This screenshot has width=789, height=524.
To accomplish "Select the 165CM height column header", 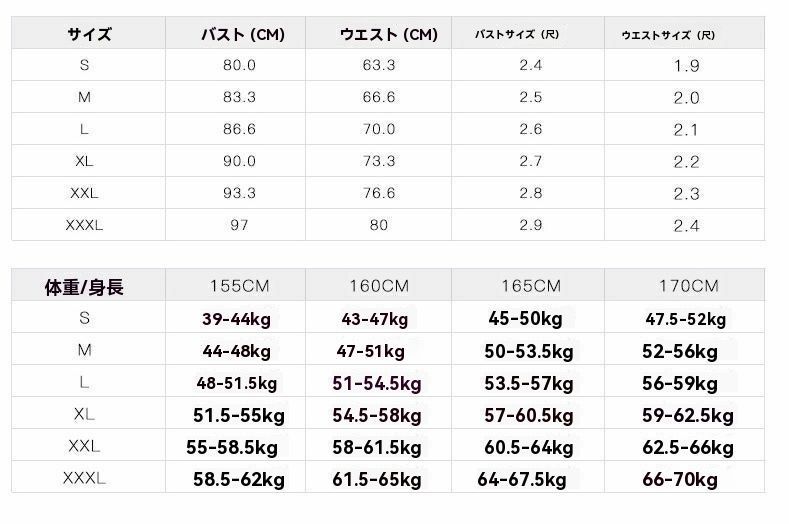I will (x=531, y=286).
